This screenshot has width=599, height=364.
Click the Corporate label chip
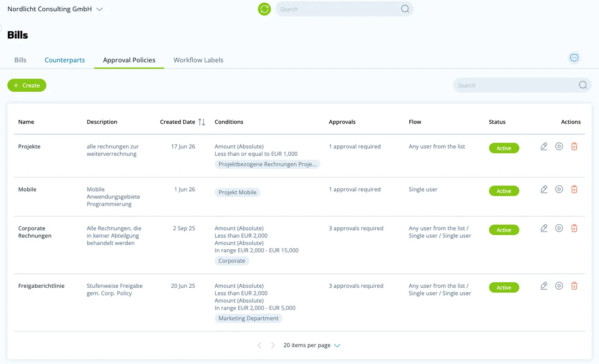[x=232, y=261]
